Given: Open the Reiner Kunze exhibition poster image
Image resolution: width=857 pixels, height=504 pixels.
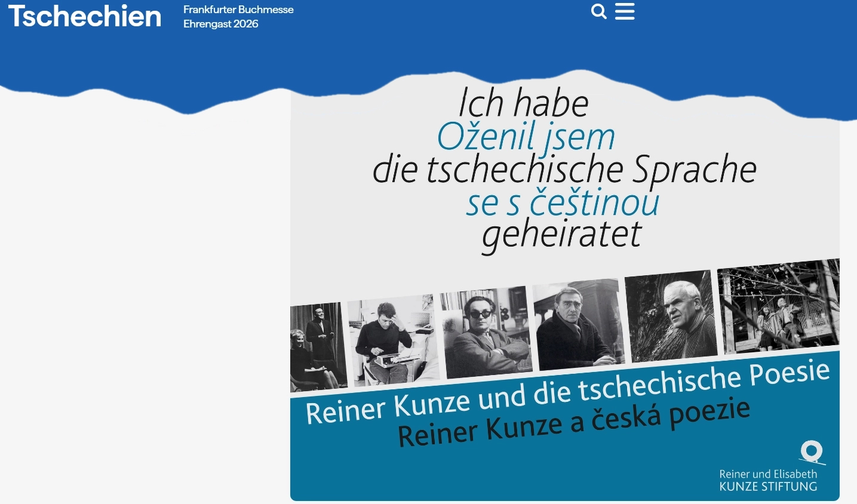Looking at the screenshot, I should [565, 285].
